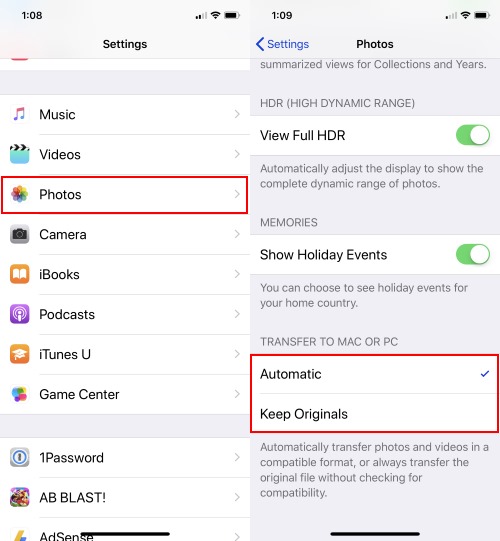Open the purple Podcasts icon

[x=19, y=314]
